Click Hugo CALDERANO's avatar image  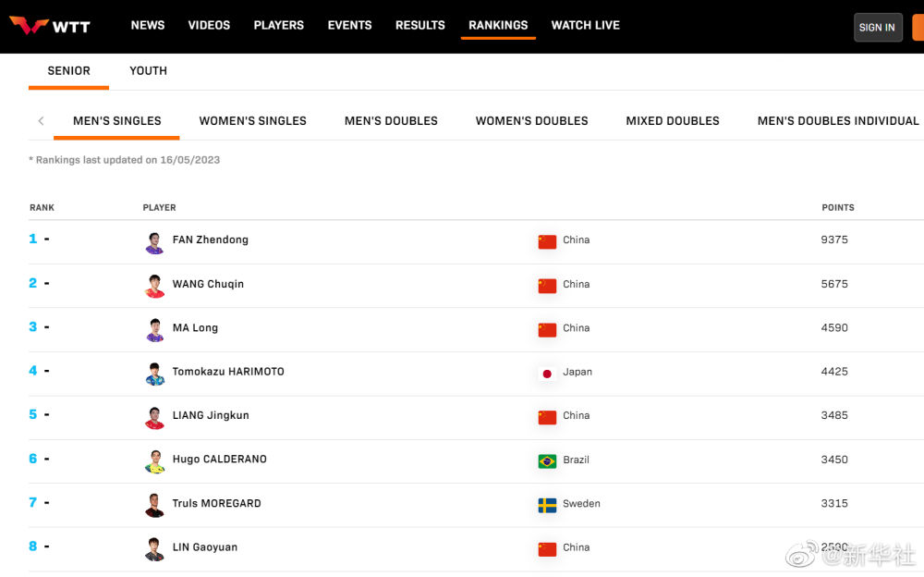[154, 460]
